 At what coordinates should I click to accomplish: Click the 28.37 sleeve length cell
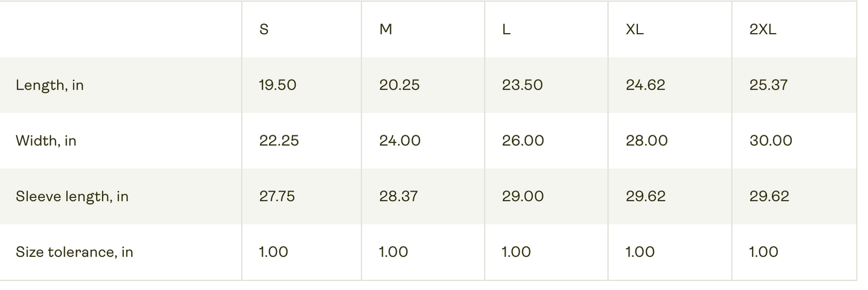tap(398, 197)
